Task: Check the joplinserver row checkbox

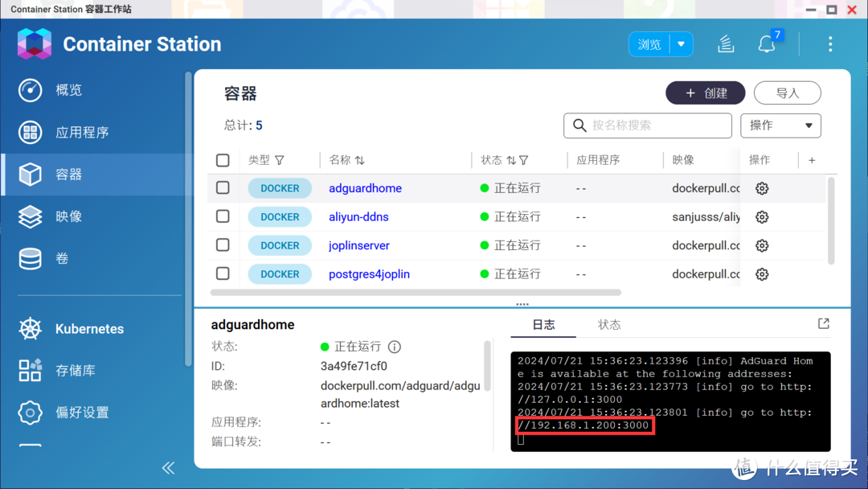Action: pyautogui.click(x=223, y=244)
